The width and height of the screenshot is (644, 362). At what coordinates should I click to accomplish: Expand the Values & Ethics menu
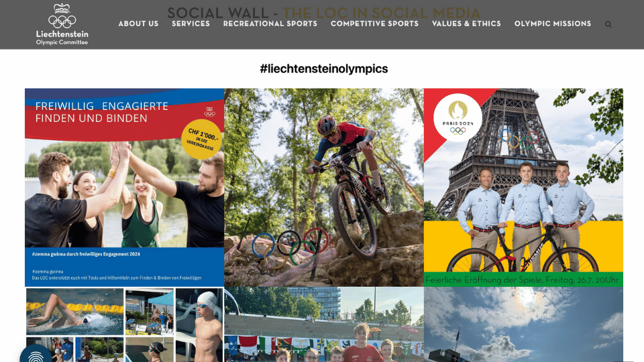point(467,24)
